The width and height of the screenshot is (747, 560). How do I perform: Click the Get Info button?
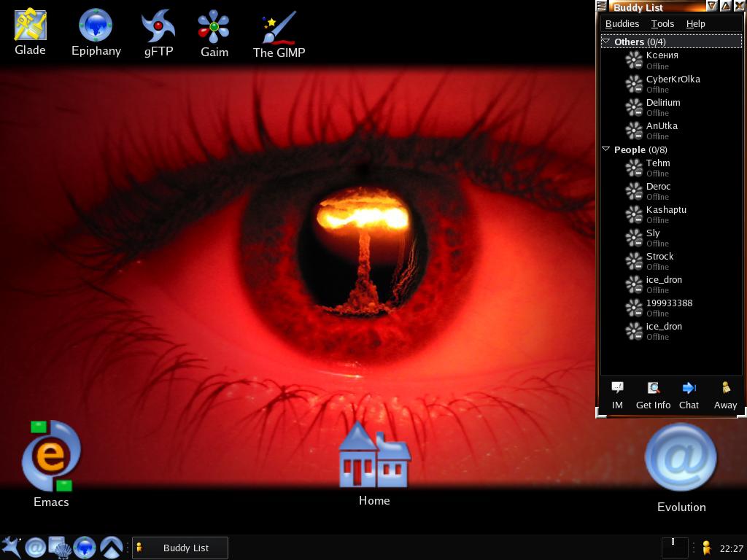pos(653,395)
